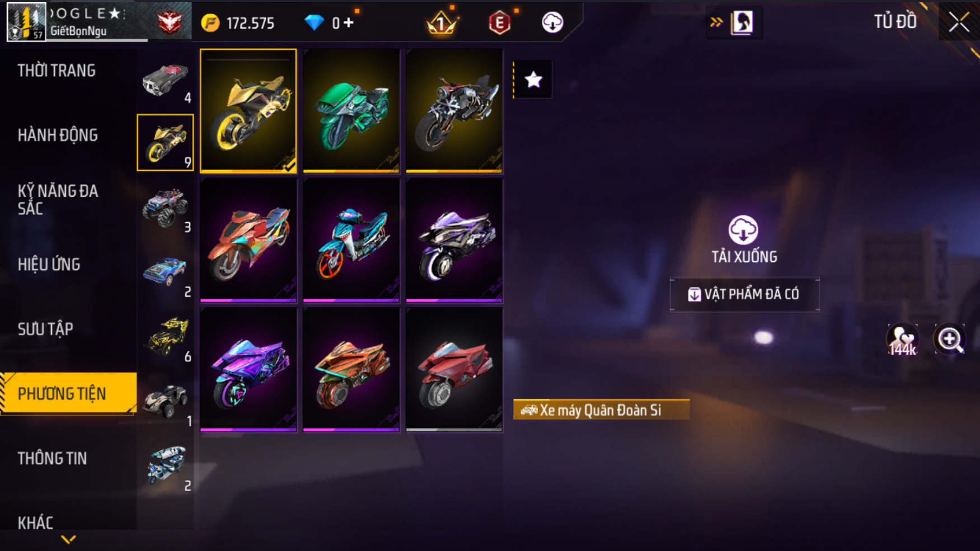The height and width of the screenshot is (551, 980).
Task: Open the THỜI TRANG tab
Action: point(57,70)
